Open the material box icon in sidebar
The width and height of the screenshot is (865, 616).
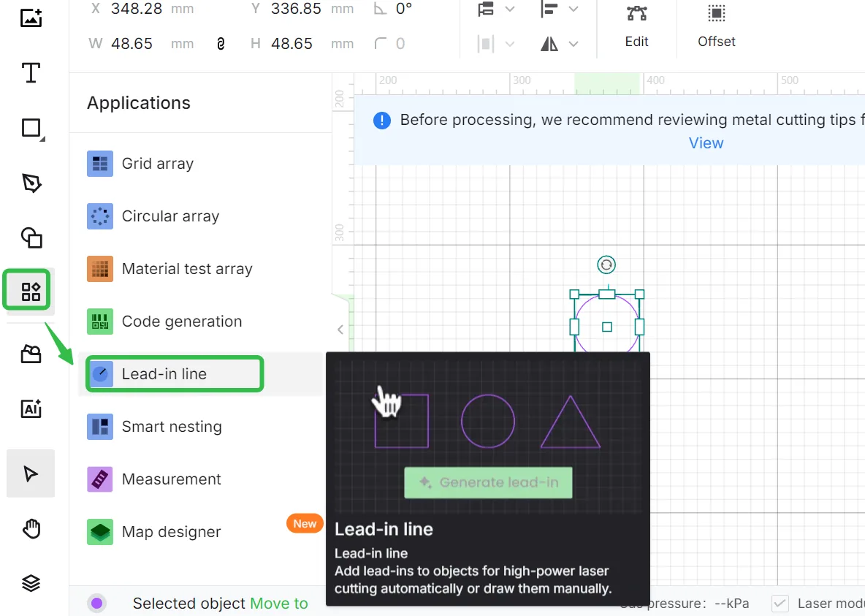click(x=31, y=354)
